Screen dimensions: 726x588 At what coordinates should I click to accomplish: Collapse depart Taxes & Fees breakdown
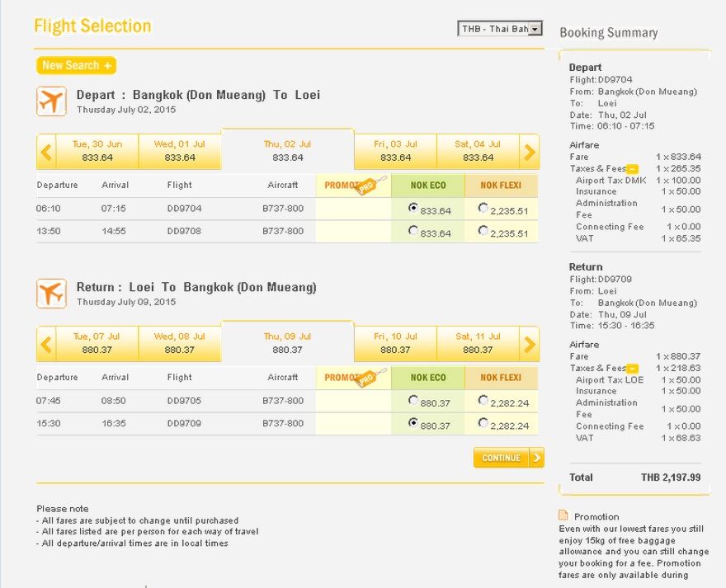pyautogui.click(x=633, y=169)
